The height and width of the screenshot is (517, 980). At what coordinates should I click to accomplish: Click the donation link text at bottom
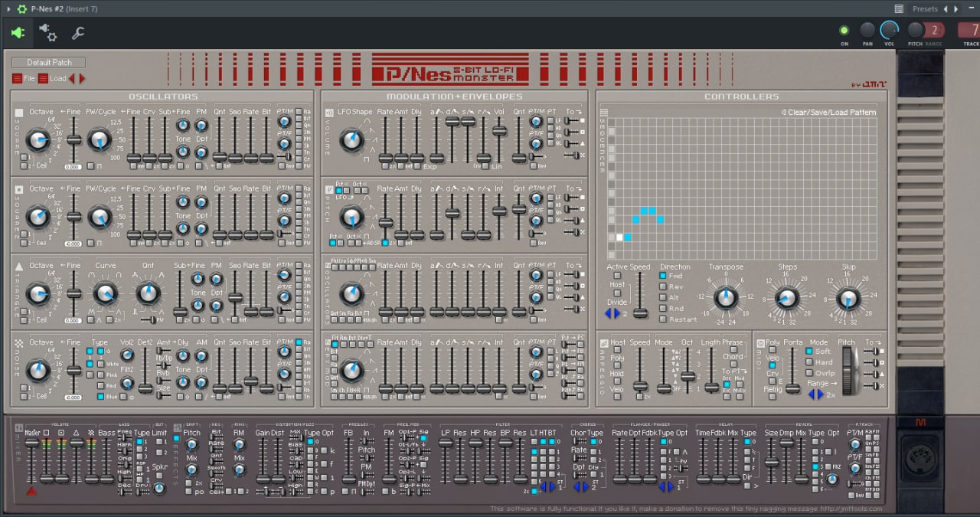pyautogui.click(x=849, y=509)
